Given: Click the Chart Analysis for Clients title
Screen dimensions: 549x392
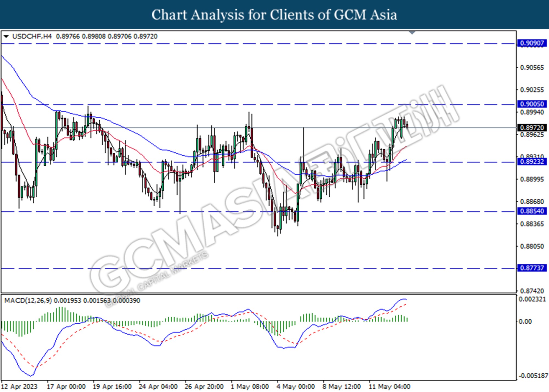Looking at the screenshot, I should pos(274,15).
